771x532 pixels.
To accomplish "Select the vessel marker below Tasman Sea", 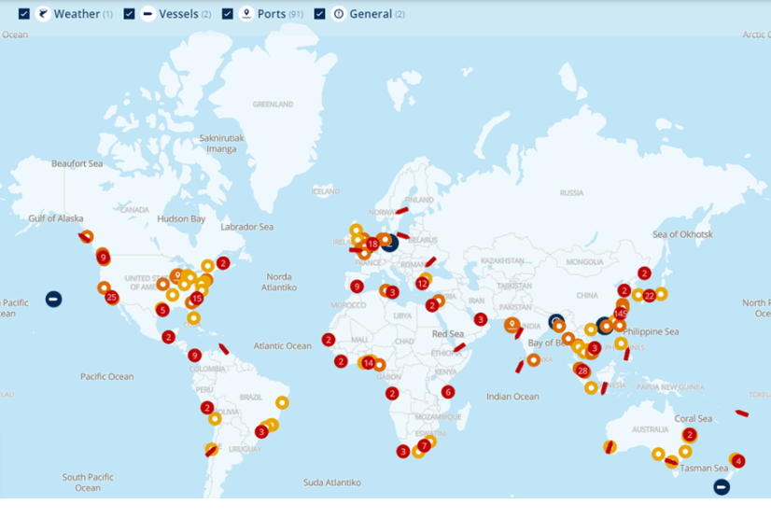I will tap(722, 486).
